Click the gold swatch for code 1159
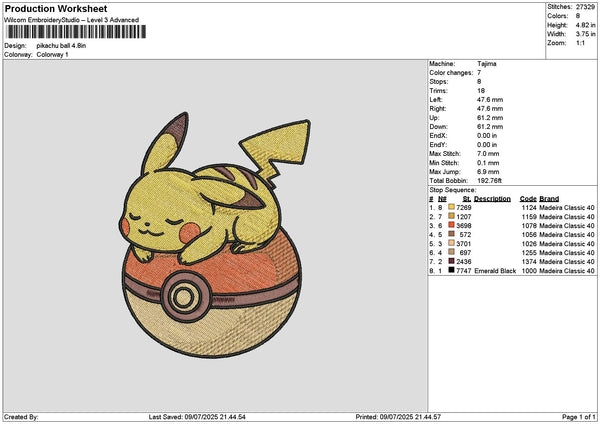This screenshot has width=600, height=424. [x=452, y=216]
